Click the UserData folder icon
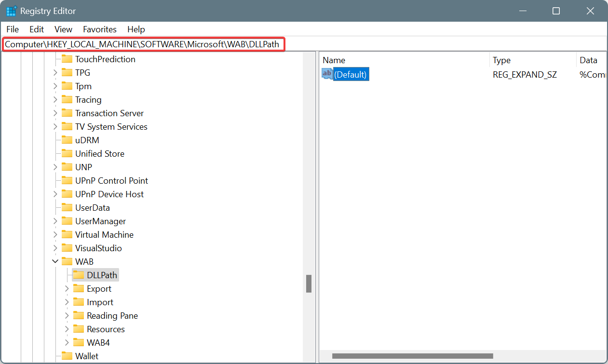Image resolution: width=608 pixels, height=364 pixels. (x=67, y=208)
